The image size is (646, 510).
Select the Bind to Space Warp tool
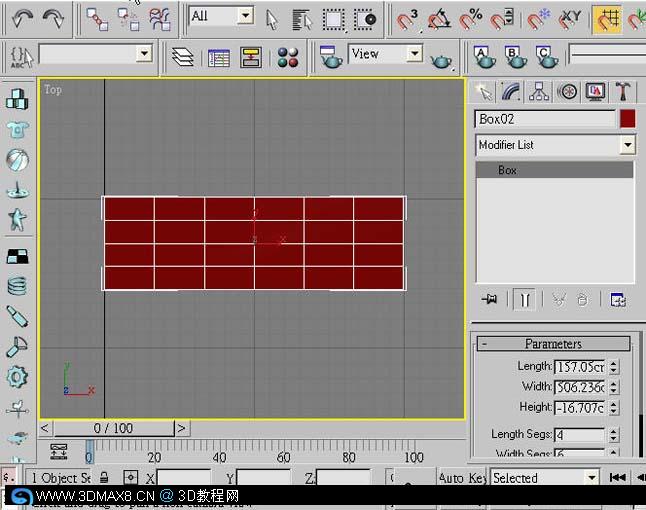(160, 19)
